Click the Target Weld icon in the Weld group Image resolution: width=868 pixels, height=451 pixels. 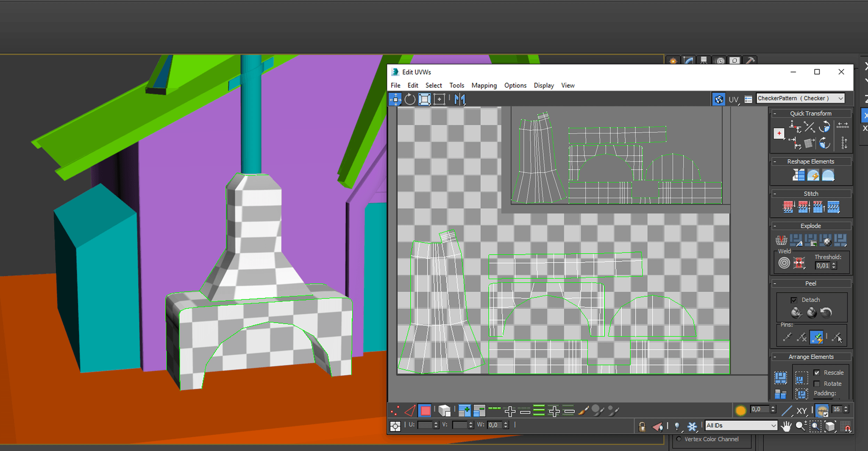(x=799, y=263)
